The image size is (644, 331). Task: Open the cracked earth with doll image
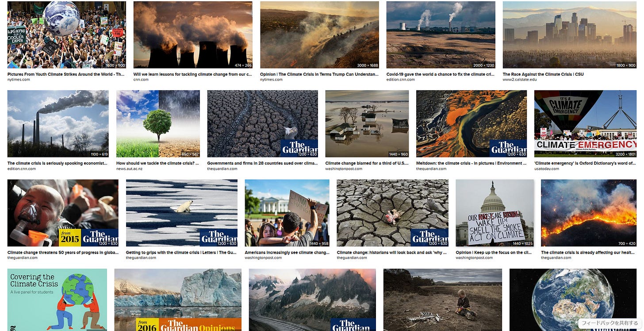(393, 213)
